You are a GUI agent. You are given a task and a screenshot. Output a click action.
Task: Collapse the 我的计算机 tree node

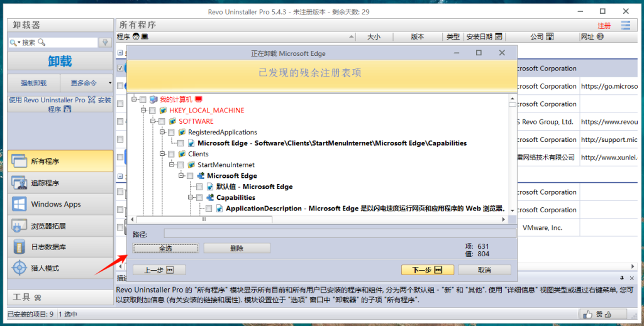[x=134, y=99]
